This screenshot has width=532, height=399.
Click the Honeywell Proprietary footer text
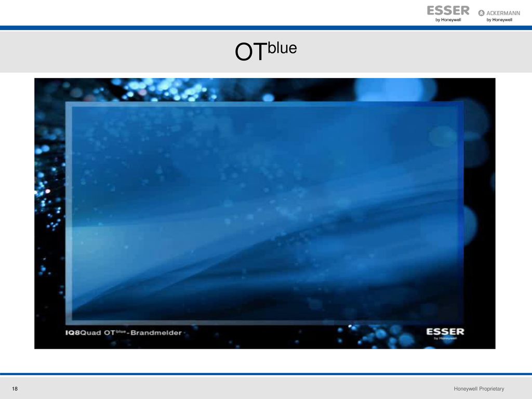click(478, 389)
